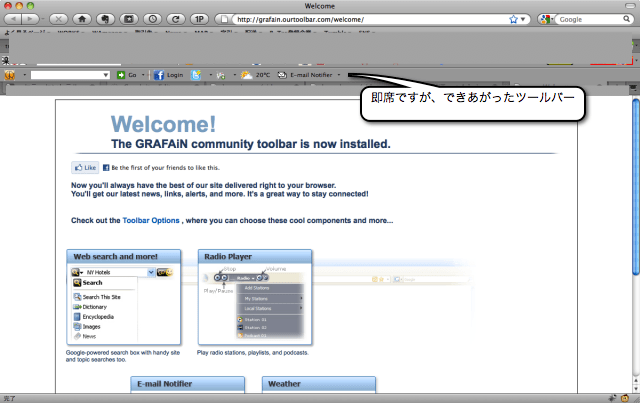Click the E-mail Notifier card header

point(188,384)
